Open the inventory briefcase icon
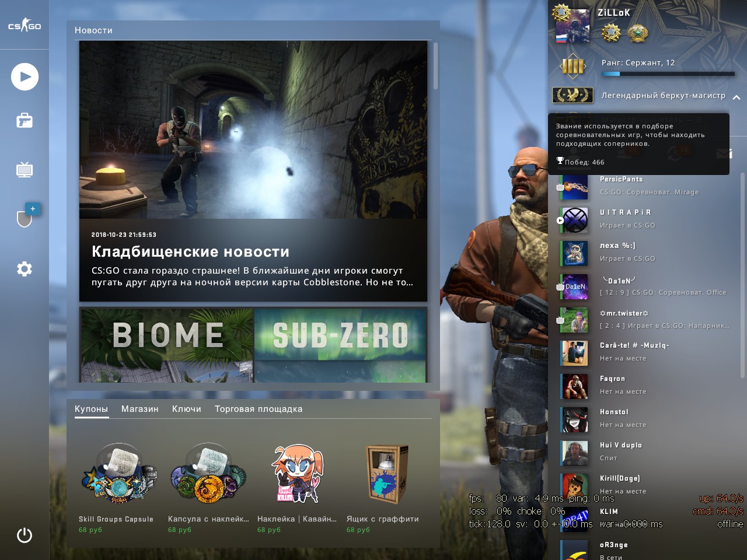The width and height of the screenshot is (747, 560). click(x=25, y=121)
